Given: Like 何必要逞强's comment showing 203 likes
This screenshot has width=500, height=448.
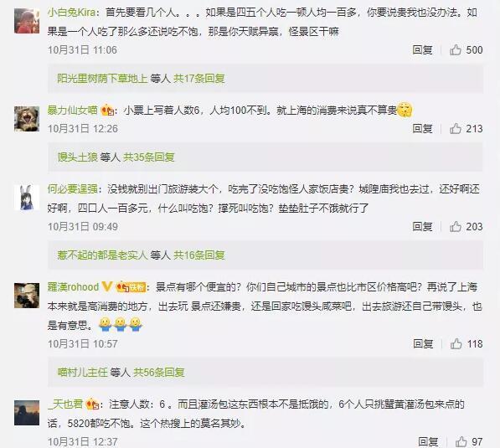Looking at the screenshot, I should [456, 226].
